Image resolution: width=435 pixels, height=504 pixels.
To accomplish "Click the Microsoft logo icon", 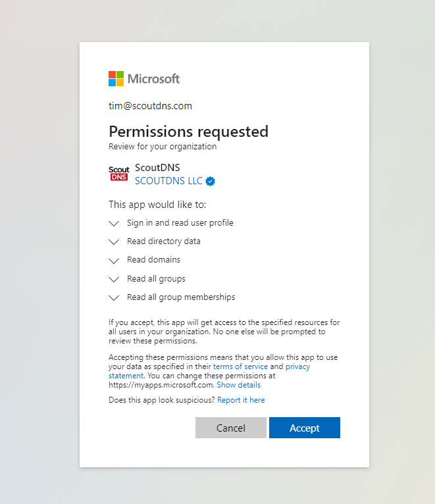I will pyautogui.click(x=116, y=79).
